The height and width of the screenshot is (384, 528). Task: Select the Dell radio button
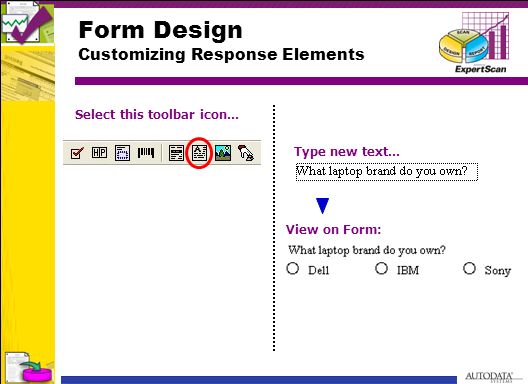(293, 268)
